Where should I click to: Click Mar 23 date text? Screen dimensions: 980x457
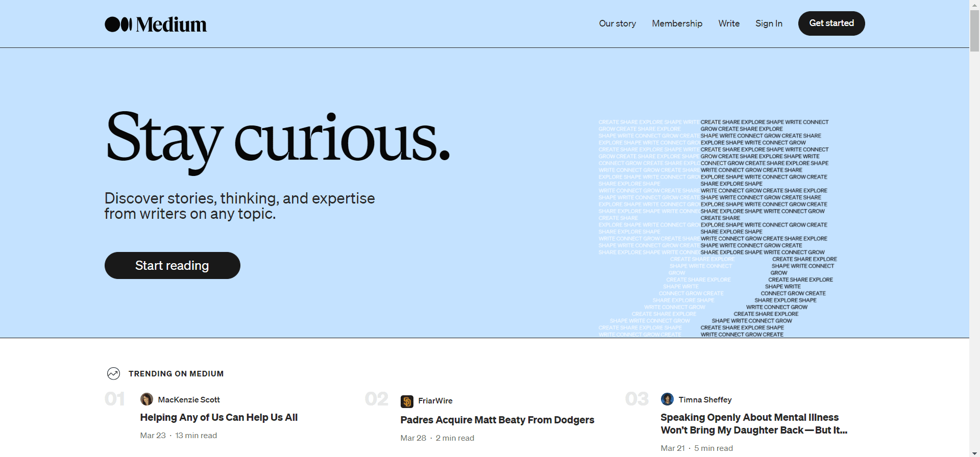[x=153, y=436]
